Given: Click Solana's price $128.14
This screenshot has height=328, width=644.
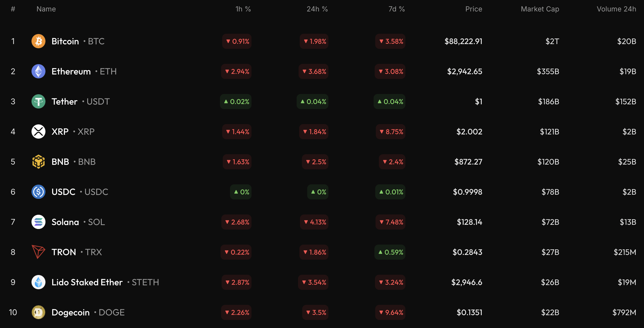Looking at the screenshot, I should coord(469,222).
